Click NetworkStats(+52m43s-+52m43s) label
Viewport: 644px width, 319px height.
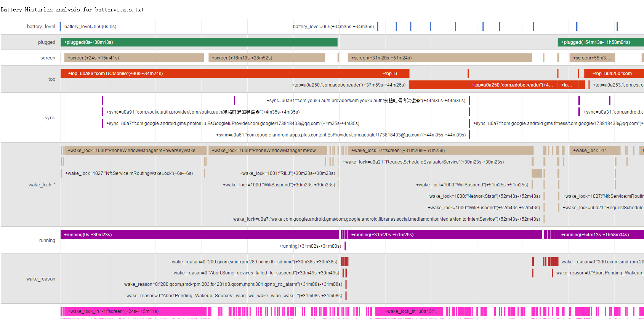point(483,196)
